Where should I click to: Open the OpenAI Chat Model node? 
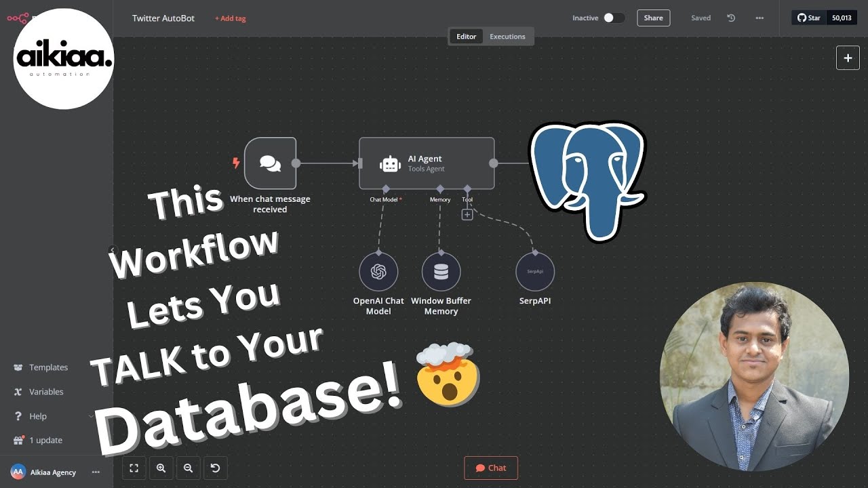pos(378,272)
